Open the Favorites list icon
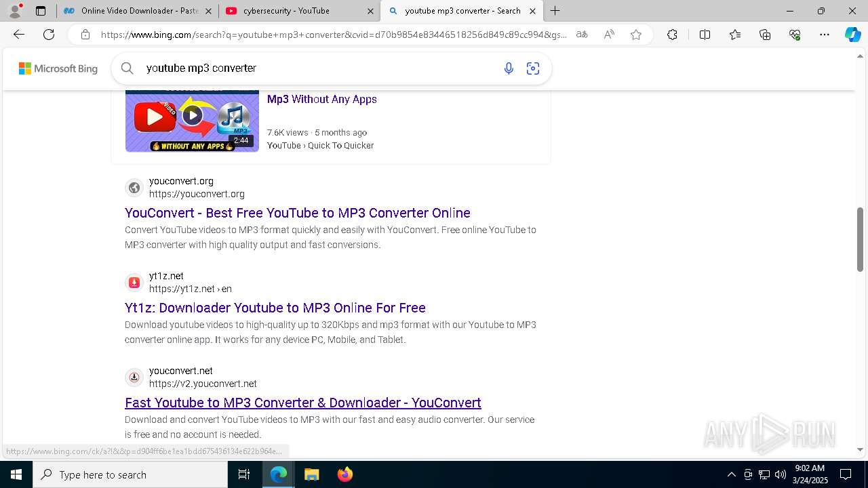The image size is (868, 488). tap(735, 35)
